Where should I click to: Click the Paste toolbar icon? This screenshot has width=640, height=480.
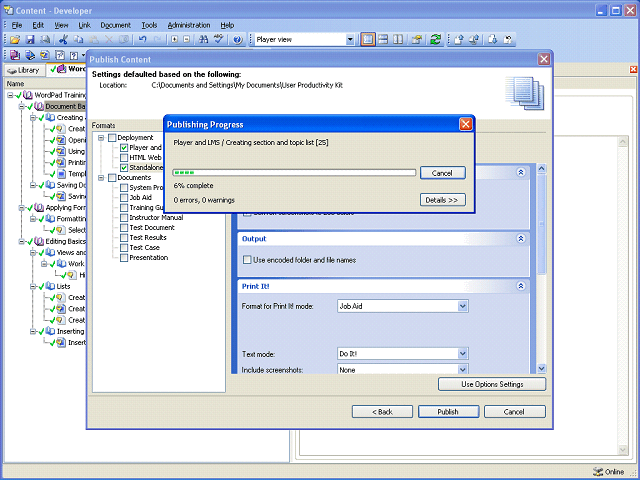pyautogui.click(x=93, y=40)
